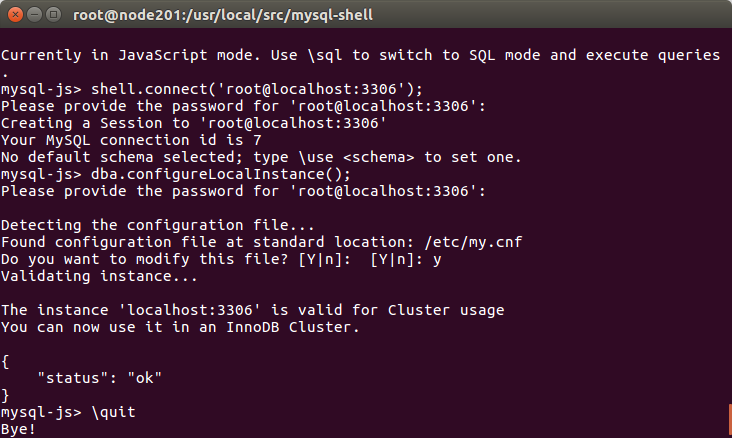
Task: Click the dba.configureLocalInstance() command text
Action: pos(220,174)
